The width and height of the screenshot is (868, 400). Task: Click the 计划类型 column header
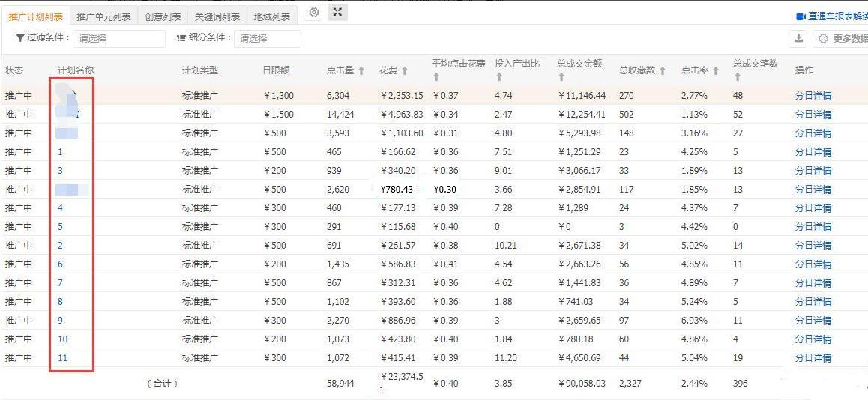click(x=200, y=71)
